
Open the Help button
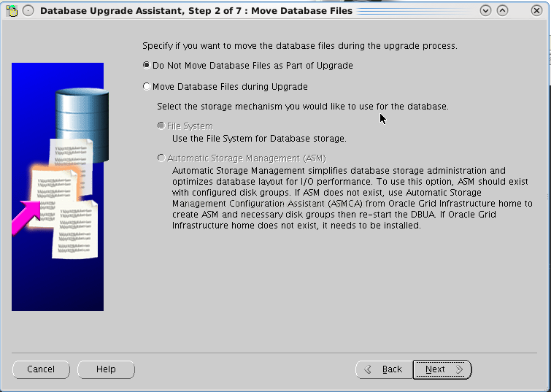[x=106, y=369]
